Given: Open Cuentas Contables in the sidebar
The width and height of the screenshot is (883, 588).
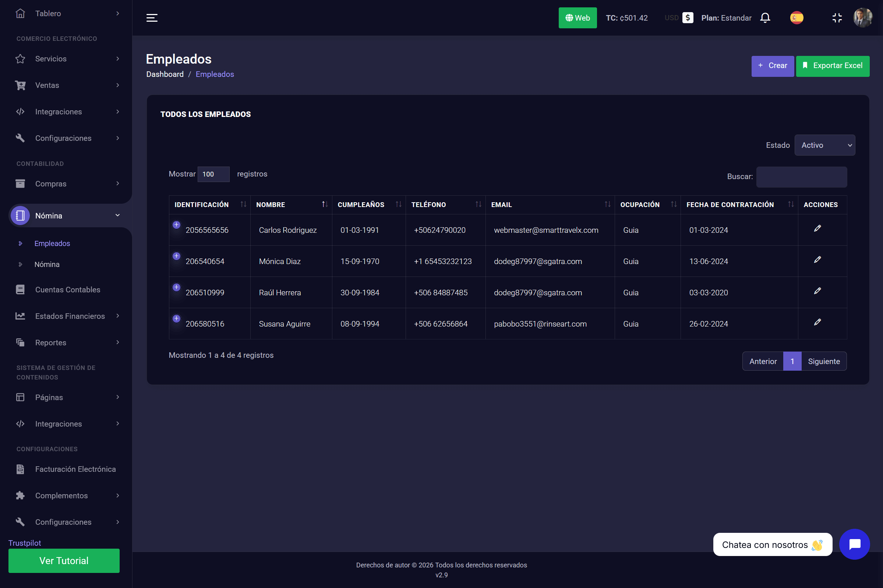Looking at the screenshot, I should 68,289.
